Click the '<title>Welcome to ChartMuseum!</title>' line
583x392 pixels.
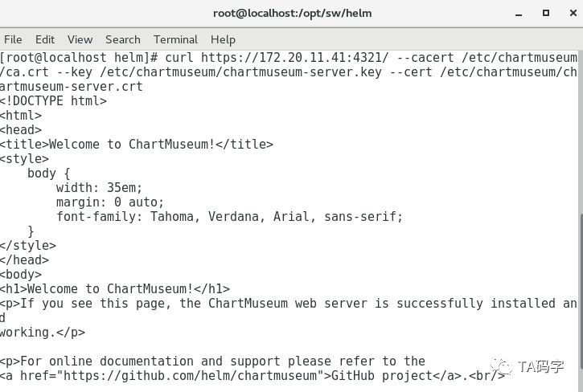click(137, 144)
